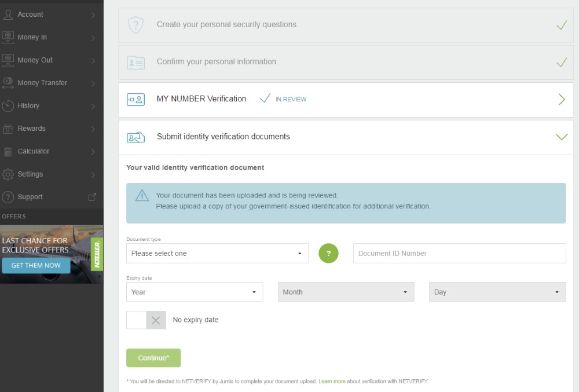
Task: Collapse the Submit identity verification documents section
Action: point(560,137)
